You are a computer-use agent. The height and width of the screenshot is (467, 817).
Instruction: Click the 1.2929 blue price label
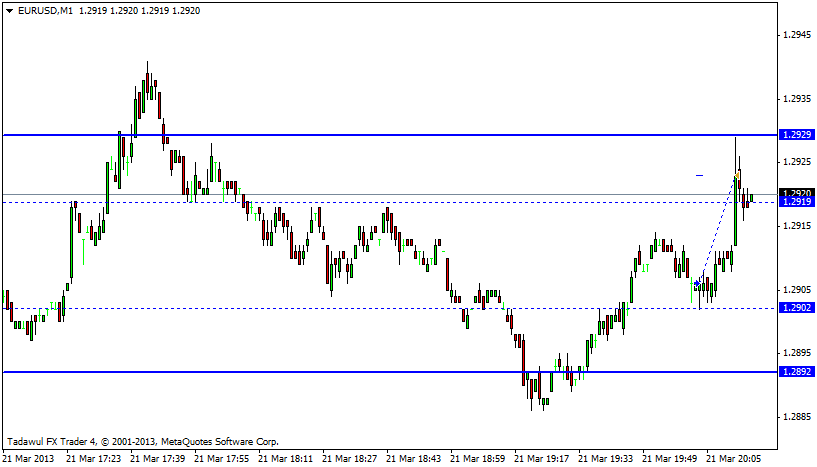797,134
